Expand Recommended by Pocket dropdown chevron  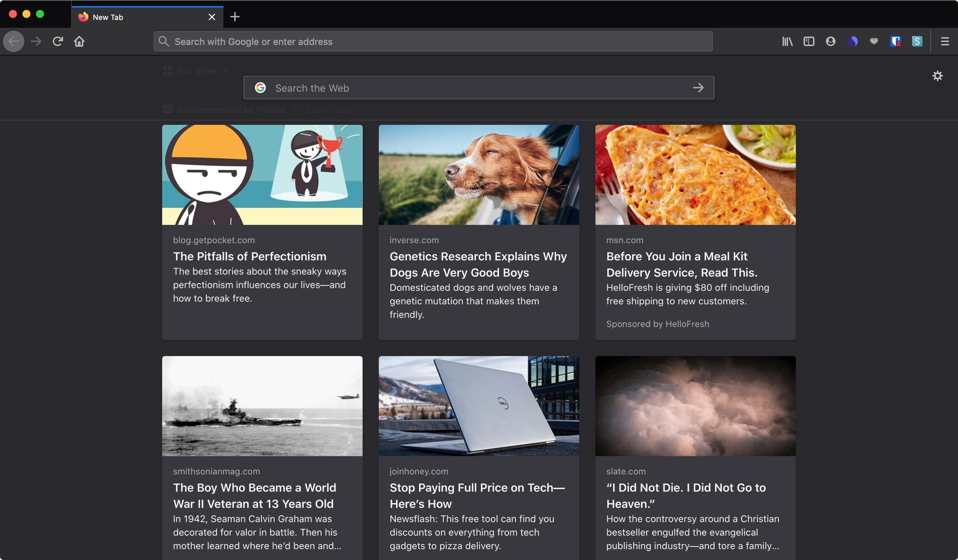pos(295,109)
